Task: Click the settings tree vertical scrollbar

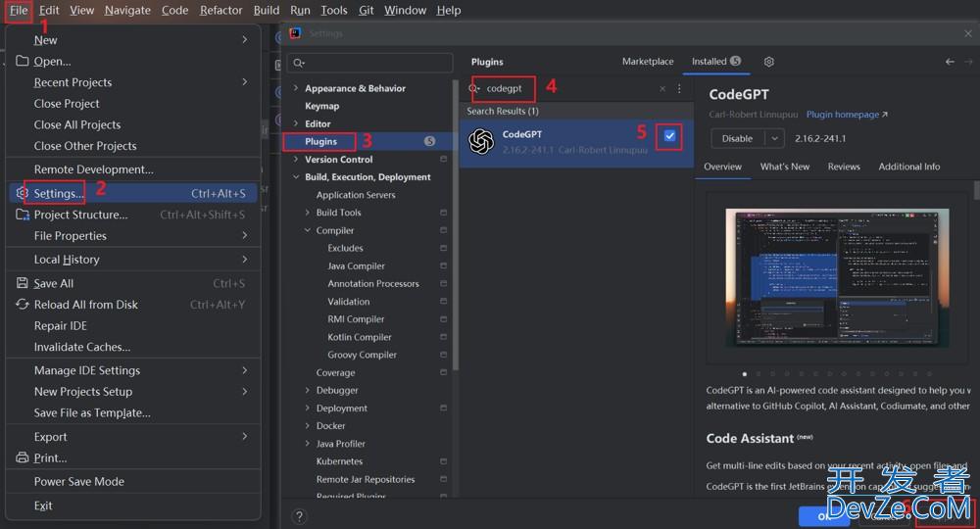Action: point(456,225)
